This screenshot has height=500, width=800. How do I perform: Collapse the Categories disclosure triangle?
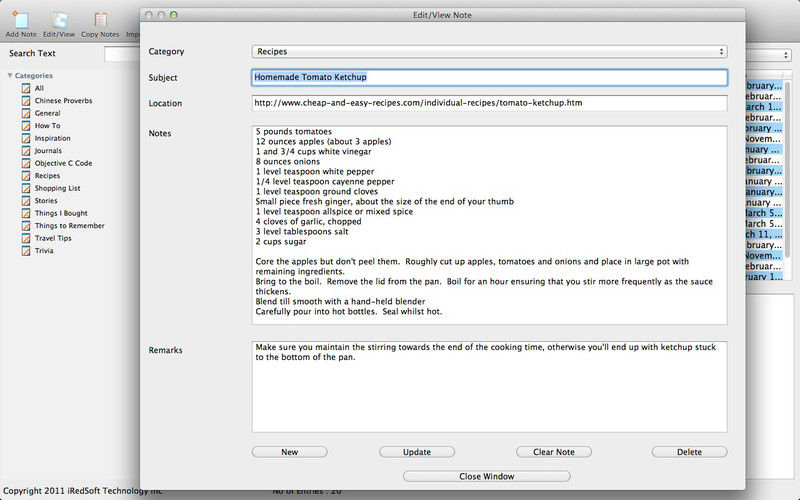[10, 76]
